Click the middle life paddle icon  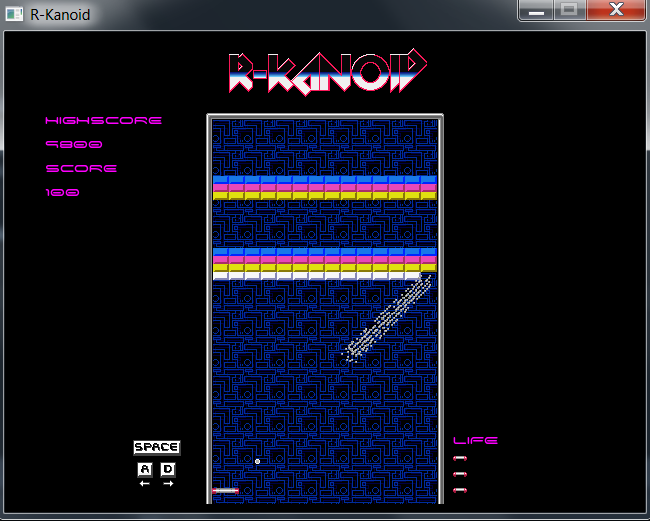tap(460, 474)
